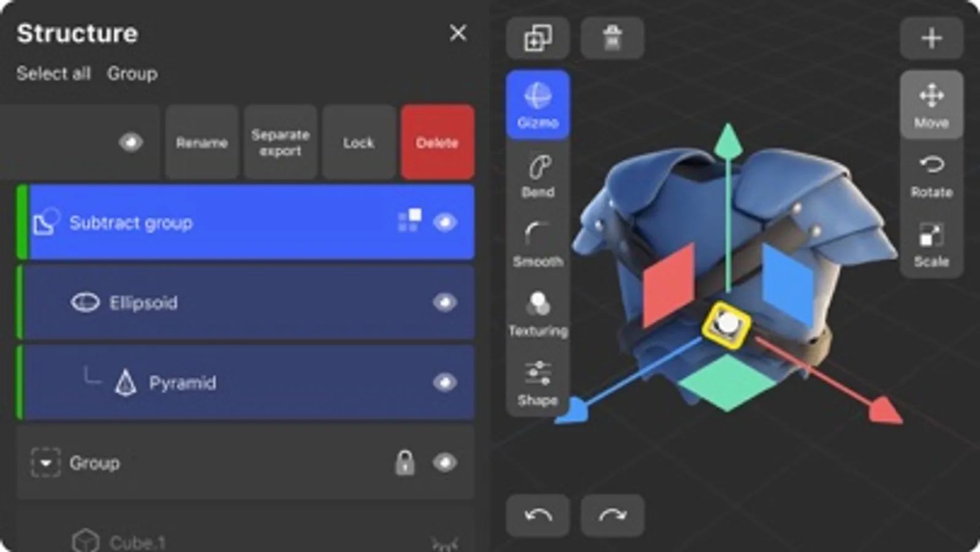Screen dimensions: 980x552
Task: Expand the Group dropdown arrow
Action: 45,462
